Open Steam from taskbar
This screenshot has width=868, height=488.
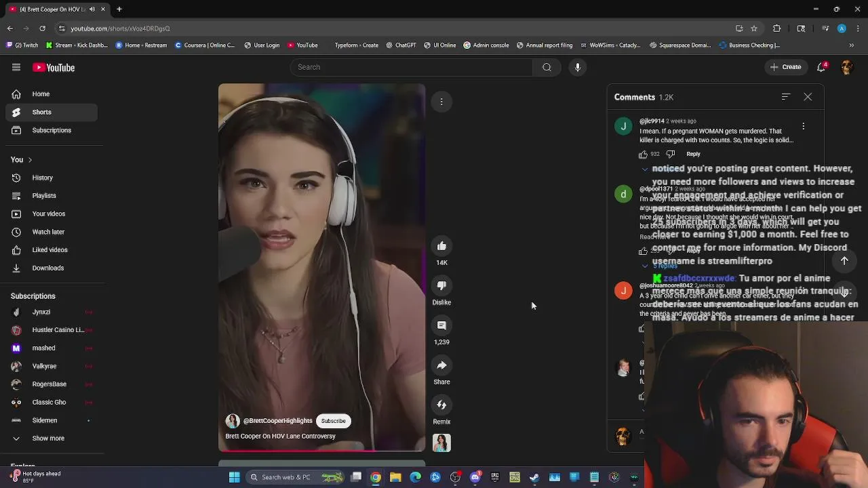(x=534, y=477)
